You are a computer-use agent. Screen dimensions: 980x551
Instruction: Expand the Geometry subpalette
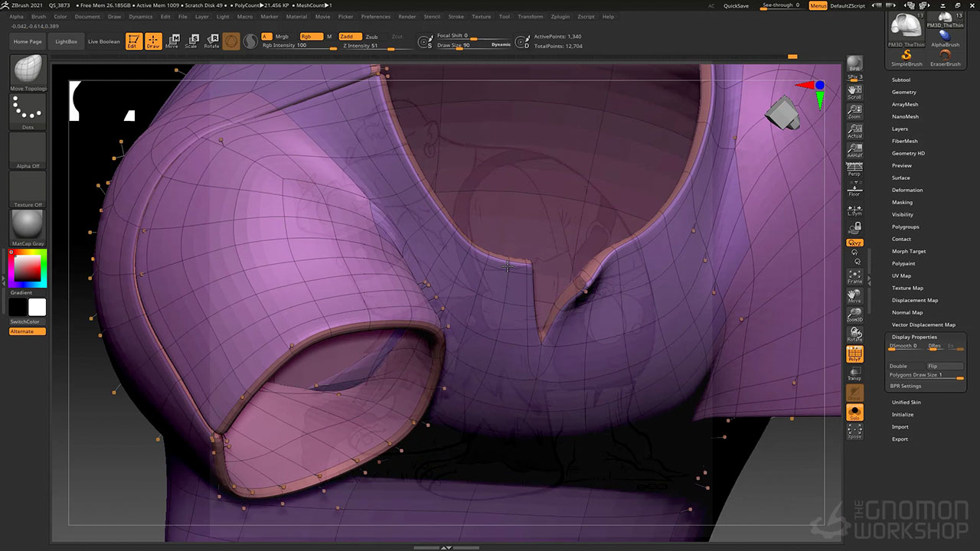pyautogui.click(x=903, y=92)
